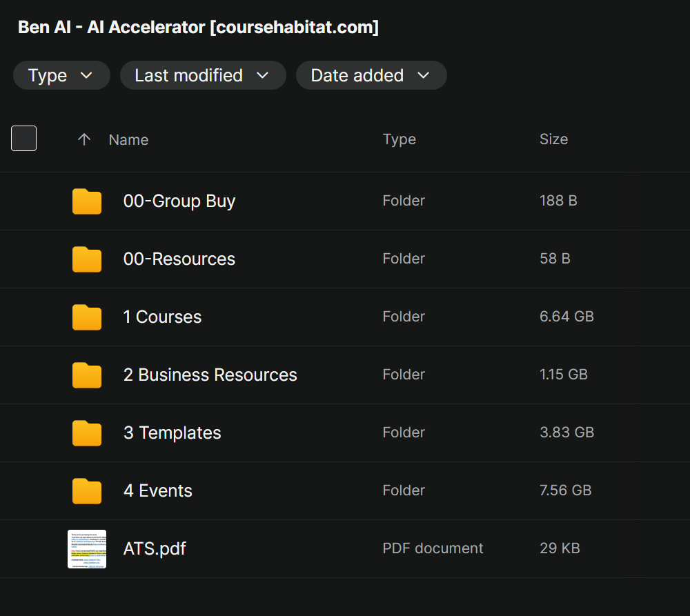This screenshot has width=690, height=616.
Task: Open the Last modified filter dropdown
Action: (x=202, y=75)
